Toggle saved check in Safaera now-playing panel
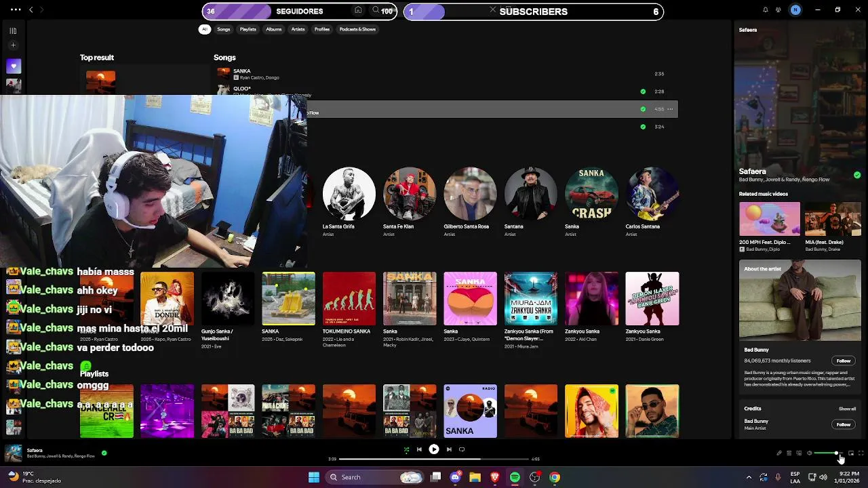The image size is (868, 488). [857, 175]
